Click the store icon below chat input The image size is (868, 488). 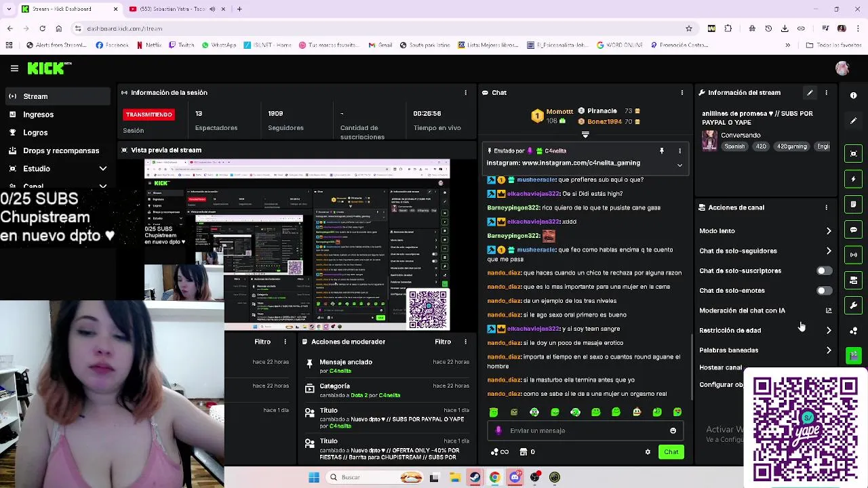coord(524,452)
